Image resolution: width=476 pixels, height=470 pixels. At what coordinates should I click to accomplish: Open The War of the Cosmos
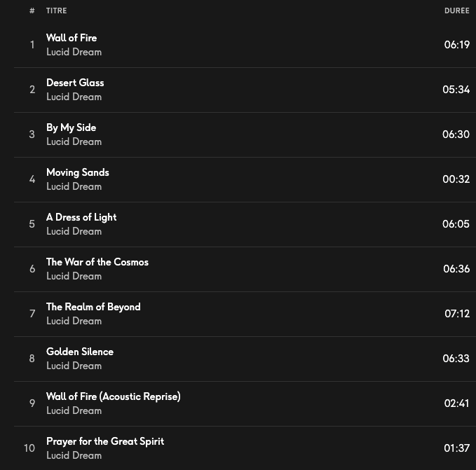click(97, 262)
